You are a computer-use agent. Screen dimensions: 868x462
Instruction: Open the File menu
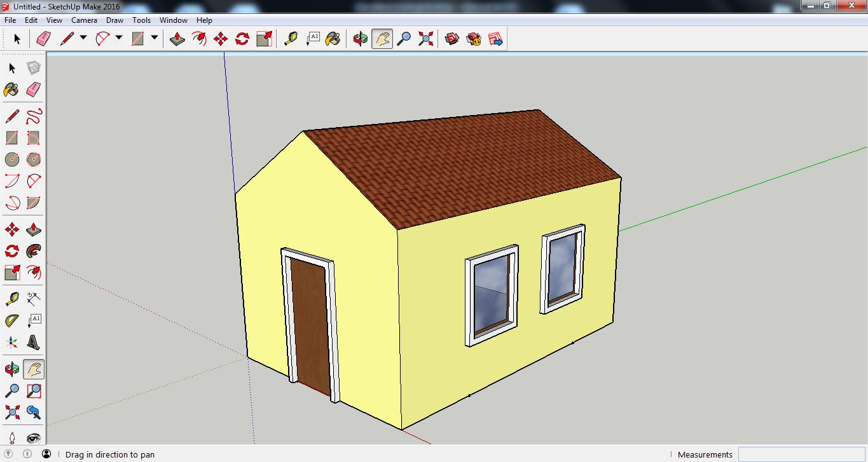coord(10,20)
